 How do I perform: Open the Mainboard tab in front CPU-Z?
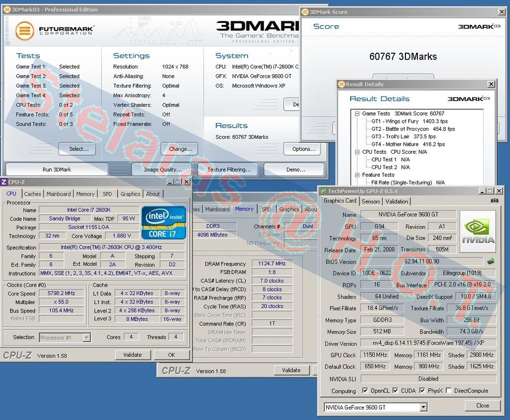59,194
